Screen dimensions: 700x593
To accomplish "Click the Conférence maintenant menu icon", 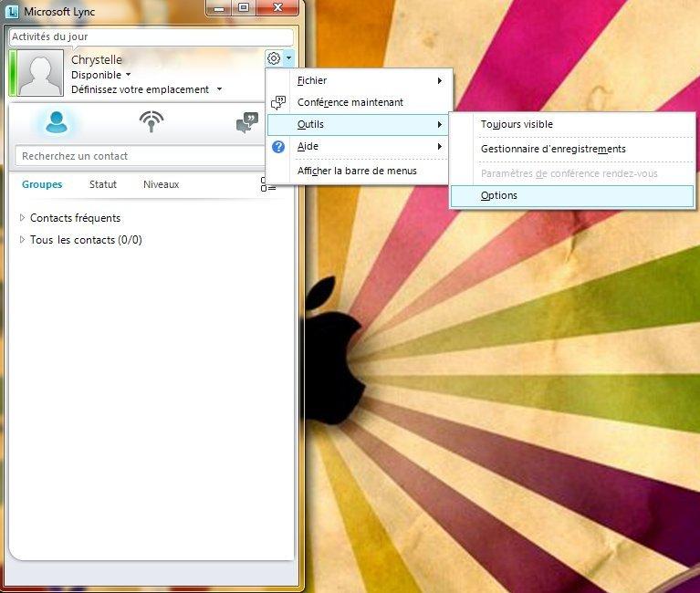I will 278,102.
